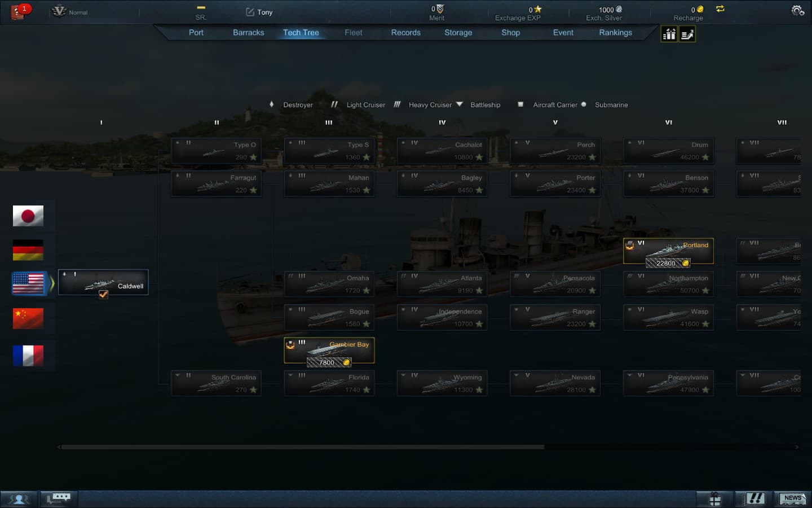Open the Barracks menu
812x508 pixels.
click(248, 32)
